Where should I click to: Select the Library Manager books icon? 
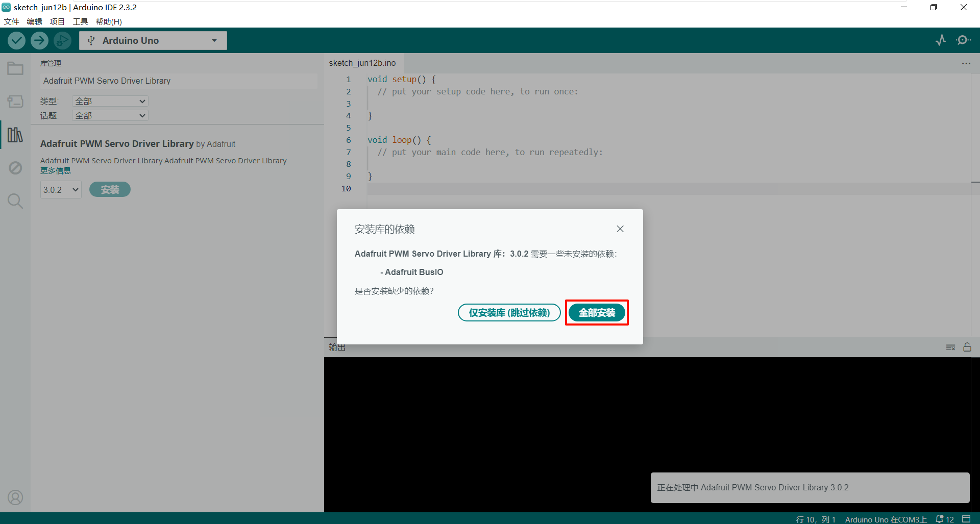[x=15, y=135]
